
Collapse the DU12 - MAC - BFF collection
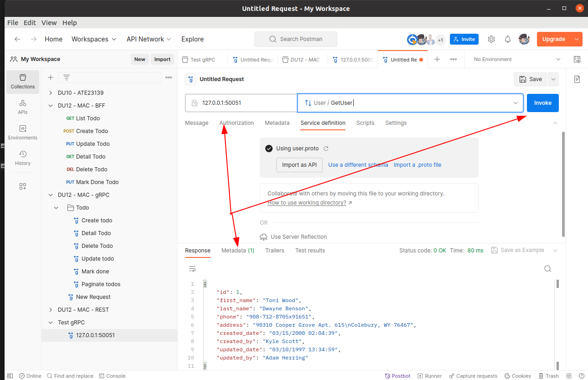click(51, 106)
